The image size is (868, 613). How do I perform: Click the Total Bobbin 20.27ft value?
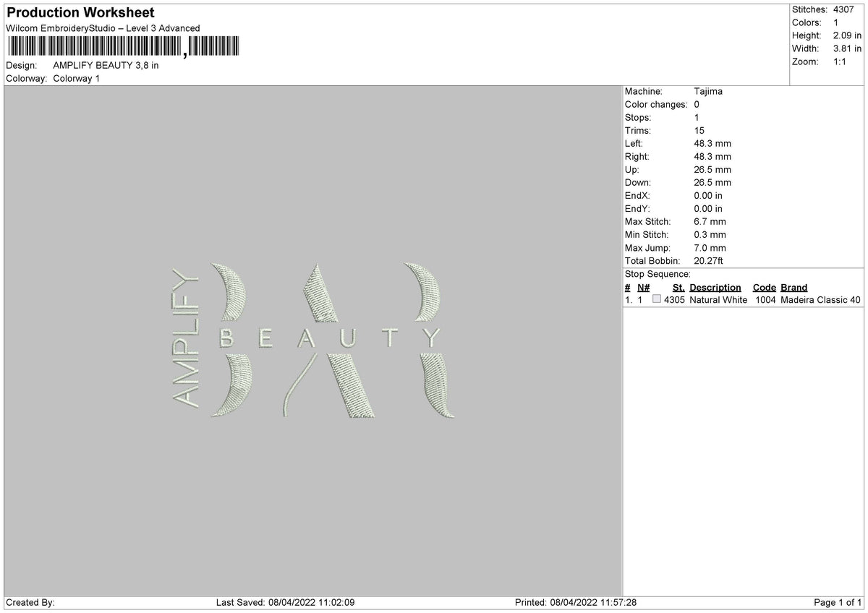click(709, 260)
